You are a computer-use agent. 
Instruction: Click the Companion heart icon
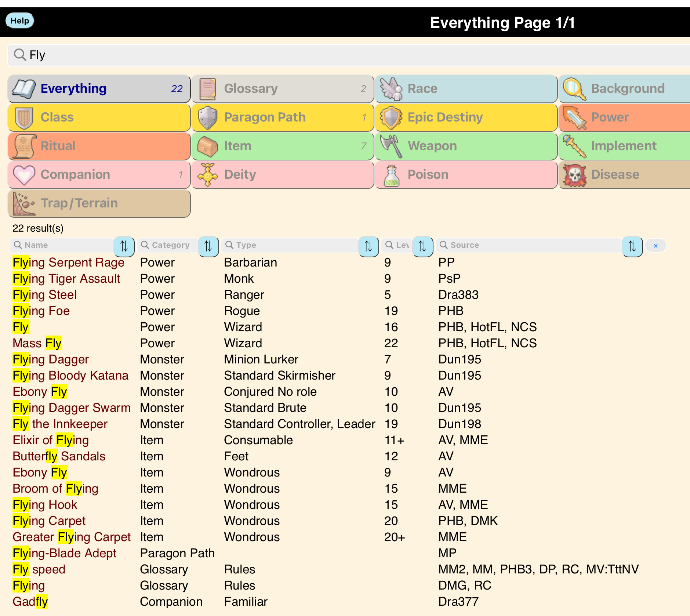tap(24, 175)
